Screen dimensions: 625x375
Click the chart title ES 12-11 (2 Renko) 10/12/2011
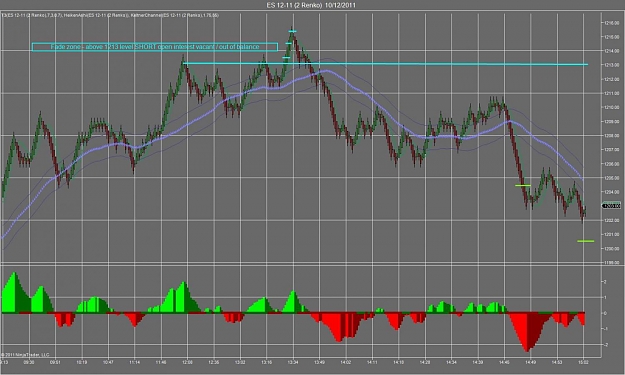311,5
